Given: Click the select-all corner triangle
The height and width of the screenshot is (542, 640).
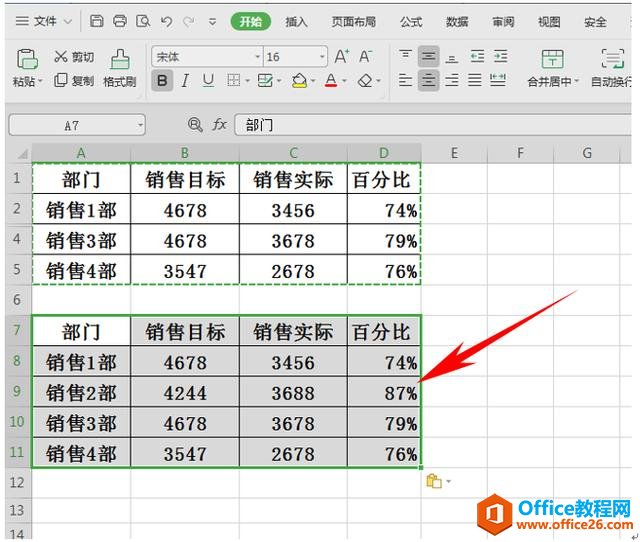Looking at the screenshot, I should tap(22, 154).
